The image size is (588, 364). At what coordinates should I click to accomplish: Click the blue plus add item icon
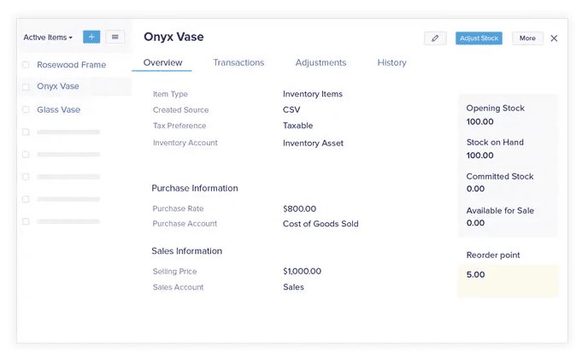(91, 37)
